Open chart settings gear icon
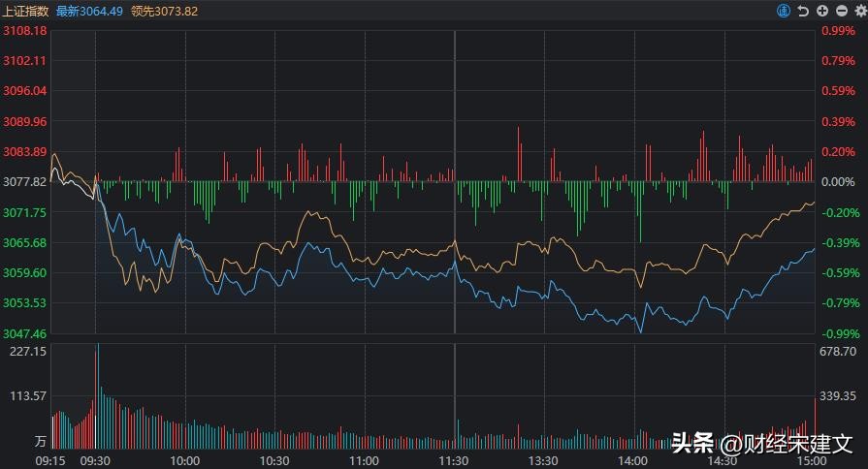 pyautogui.click(x=856, y=11)
